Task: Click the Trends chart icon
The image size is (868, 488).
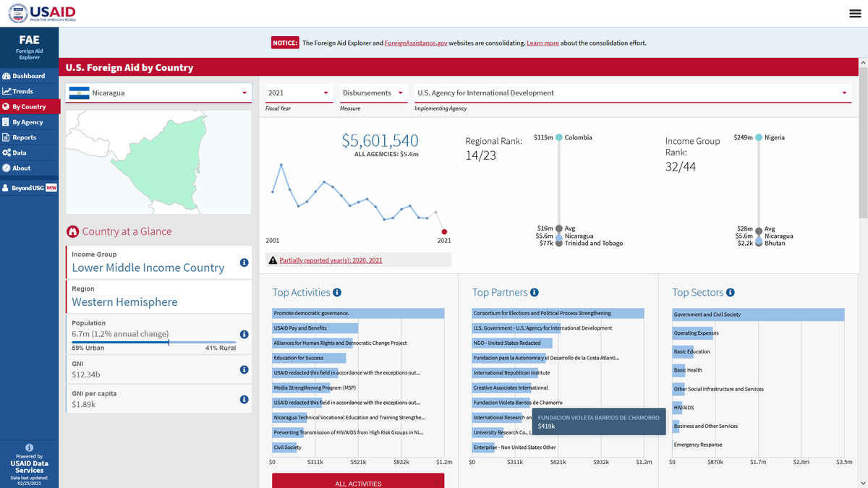Action: coord(6,91)
